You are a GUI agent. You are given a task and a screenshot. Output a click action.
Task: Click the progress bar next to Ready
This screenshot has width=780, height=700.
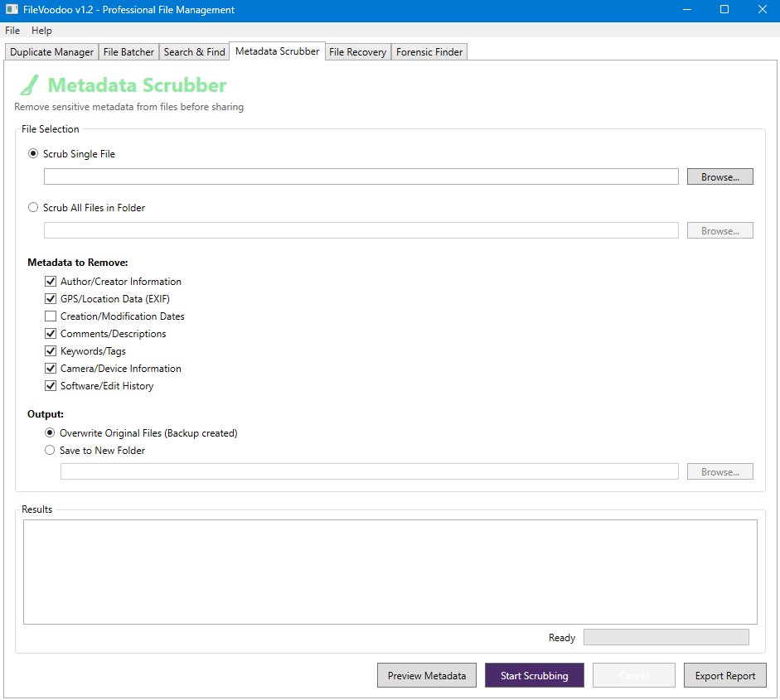(x=666, y=637)
